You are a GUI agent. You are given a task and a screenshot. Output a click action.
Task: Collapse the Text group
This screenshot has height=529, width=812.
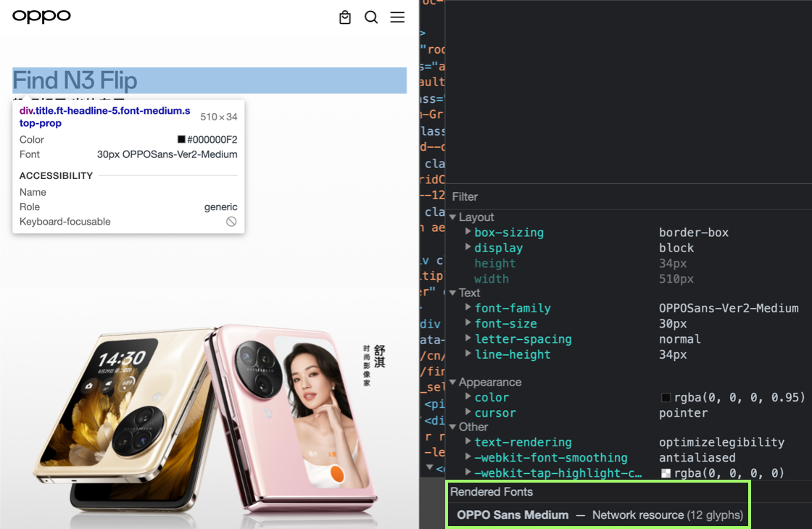(x=453, y=293)
